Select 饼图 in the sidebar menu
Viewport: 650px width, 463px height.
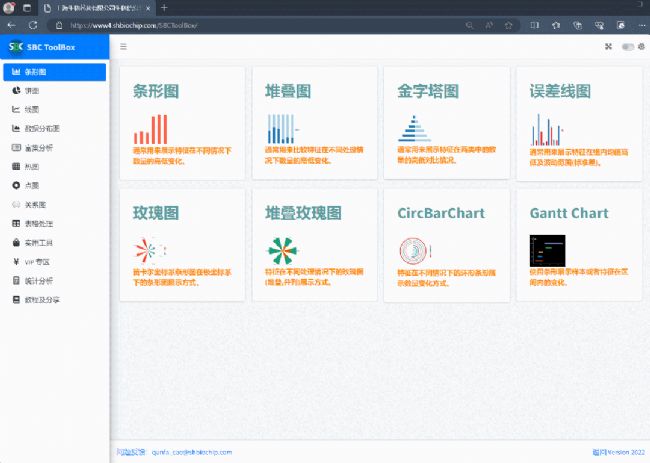[32, 91]
